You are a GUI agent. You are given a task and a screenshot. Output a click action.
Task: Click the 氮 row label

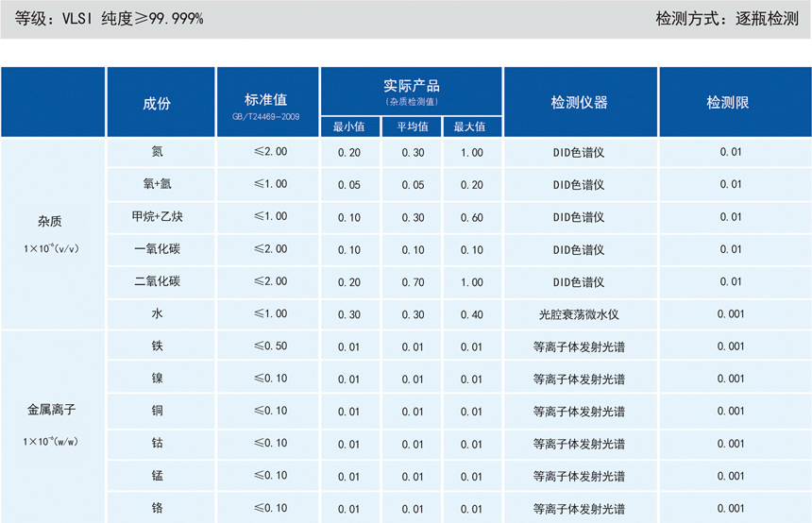tap(157, 151)
